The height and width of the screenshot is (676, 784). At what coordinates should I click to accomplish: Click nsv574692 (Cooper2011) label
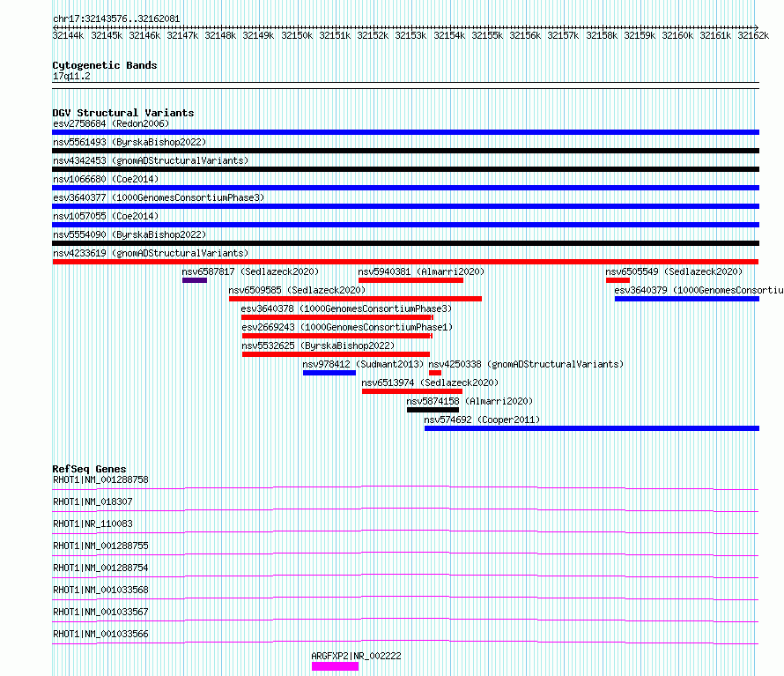point(482,420)
